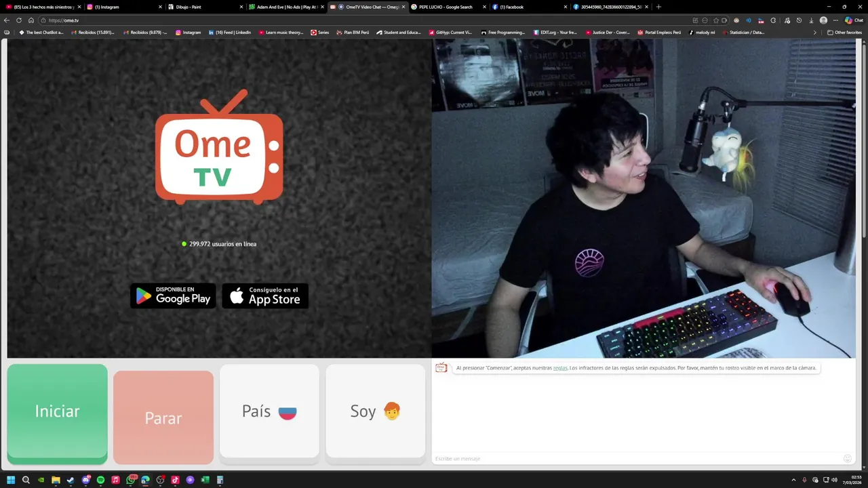
Task: Click the local webcam preview
Action: pyautogui.click(x=644, y=198)
